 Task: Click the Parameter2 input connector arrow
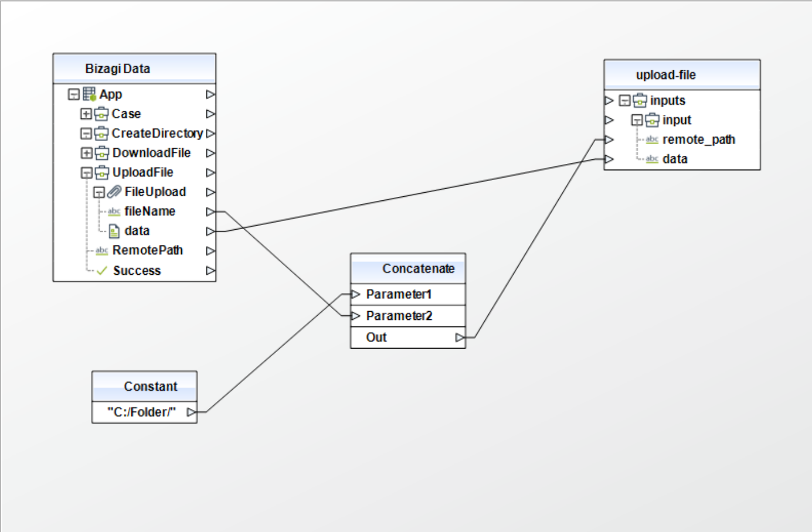[355, 316]
